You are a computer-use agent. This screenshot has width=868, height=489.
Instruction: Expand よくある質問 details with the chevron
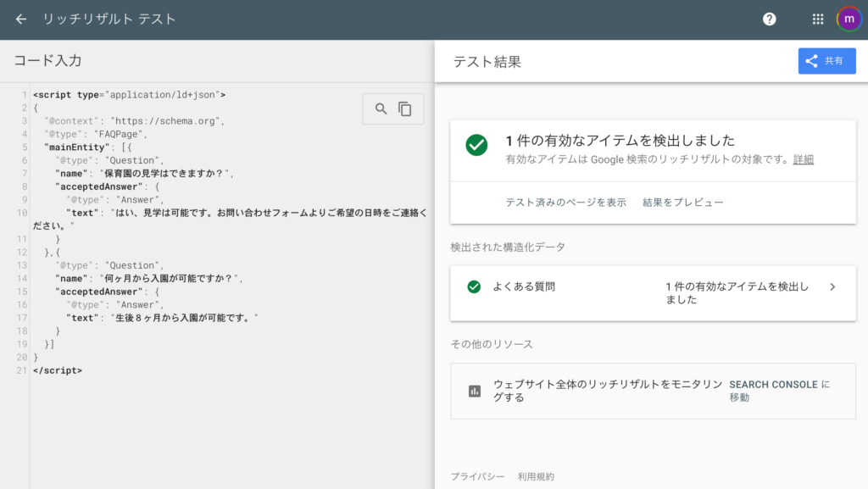click(832, 286)
